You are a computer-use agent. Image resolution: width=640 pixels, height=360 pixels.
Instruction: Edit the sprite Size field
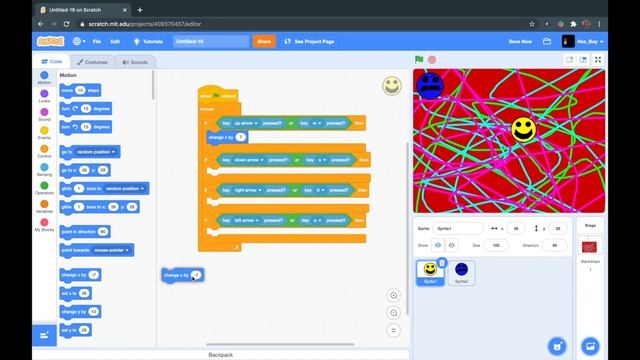[x=496, y=245]
